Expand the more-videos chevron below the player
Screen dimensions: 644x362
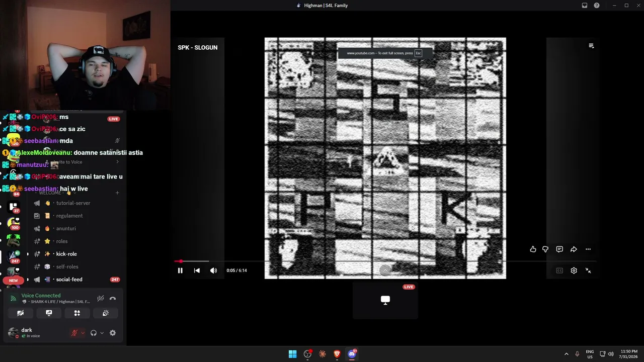(385, 270)
